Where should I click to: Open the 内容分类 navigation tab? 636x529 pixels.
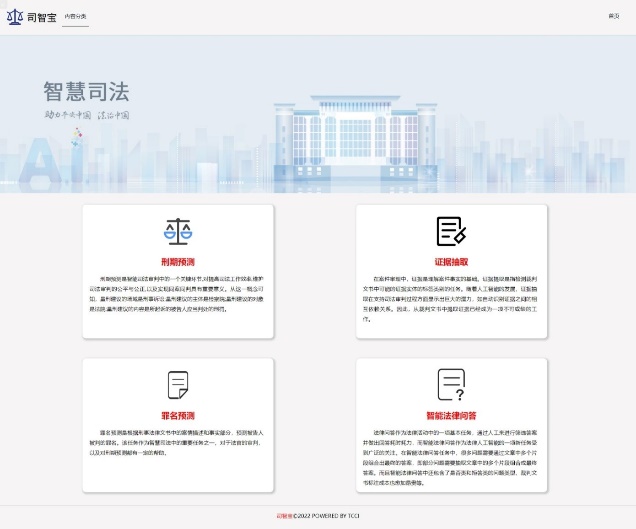point(75,17)
